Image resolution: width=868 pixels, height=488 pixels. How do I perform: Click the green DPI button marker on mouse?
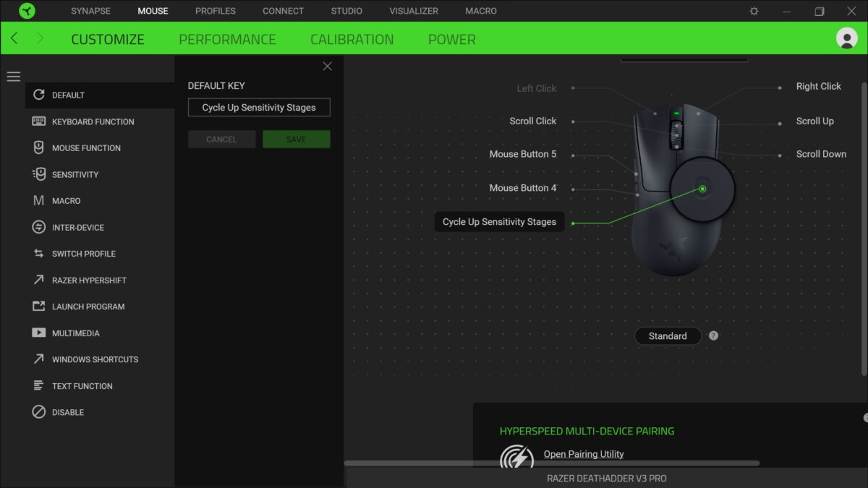click(702, 189)
